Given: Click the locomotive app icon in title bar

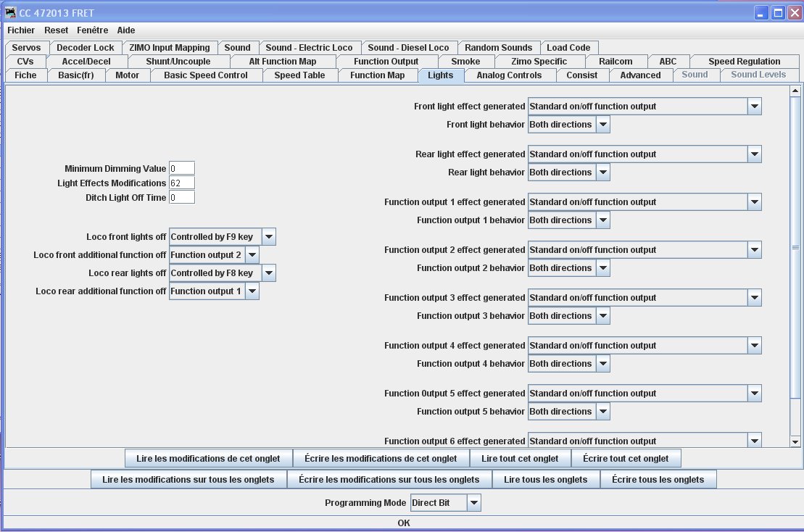Looking at the screenshot, I should (10, 12).
